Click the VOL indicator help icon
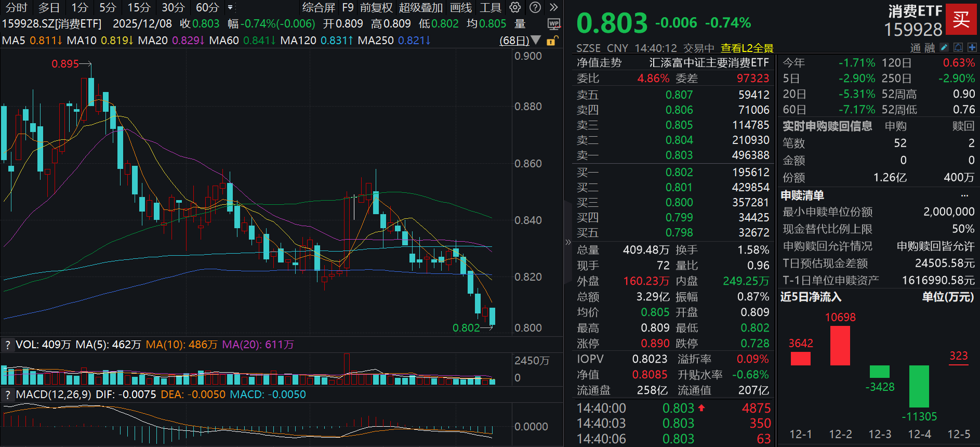The height and width of the screenshot is (447, 980). 7,345
